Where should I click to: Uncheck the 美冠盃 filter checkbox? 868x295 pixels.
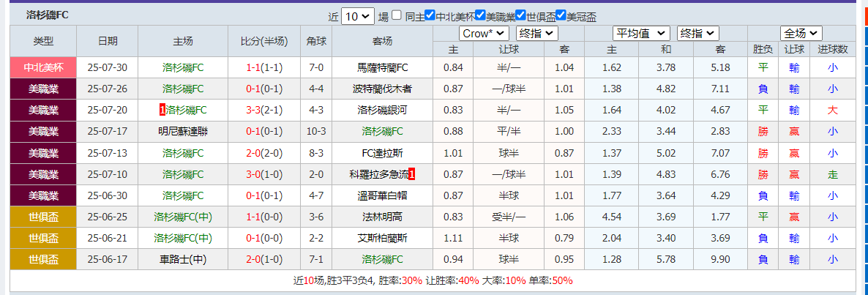click(x=561, y=15)
